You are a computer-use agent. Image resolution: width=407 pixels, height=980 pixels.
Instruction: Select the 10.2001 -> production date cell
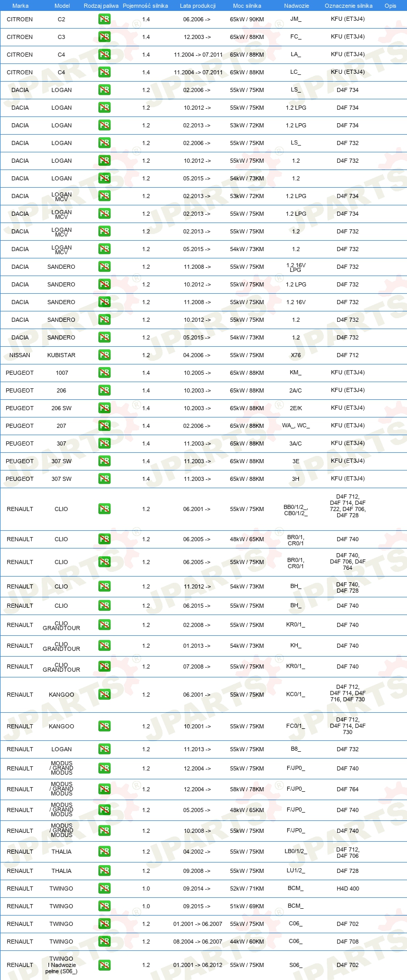pos(197,726)
